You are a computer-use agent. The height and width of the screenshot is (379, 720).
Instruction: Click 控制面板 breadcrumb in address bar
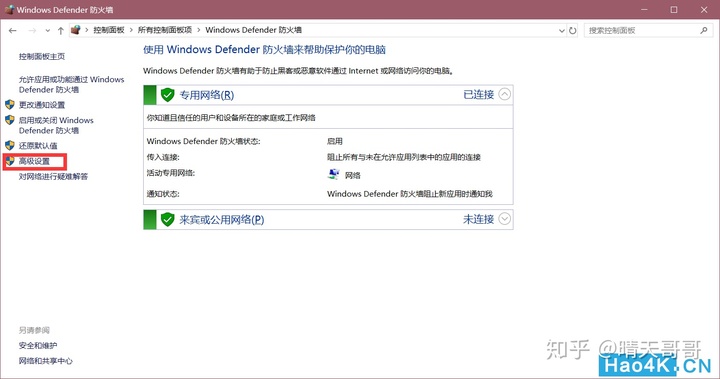[x=109, y=30]
